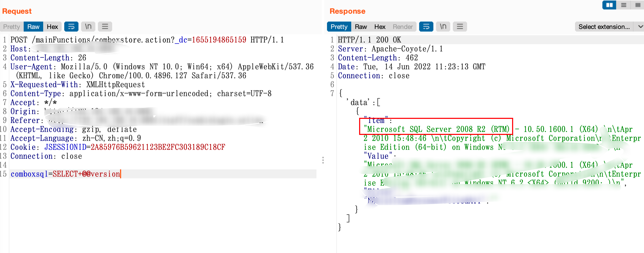This screenshot has height=253, width=644.
Task: Click the User-Agent header line
Action: coord(162,71)
